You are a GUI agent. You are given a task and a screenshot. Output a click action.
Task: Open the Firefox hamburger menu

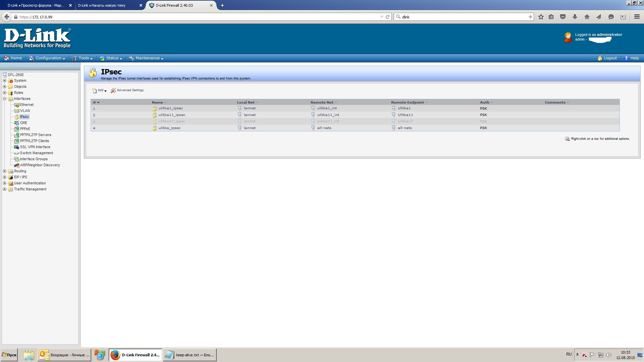tap(637, 17)
